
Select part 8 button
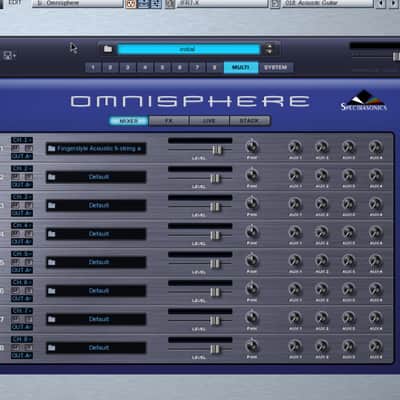(x=214, y=68)
